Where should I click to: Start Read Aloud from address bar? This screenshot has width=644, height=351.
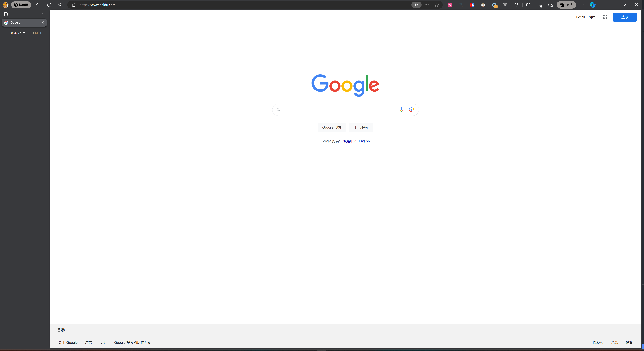427,5
